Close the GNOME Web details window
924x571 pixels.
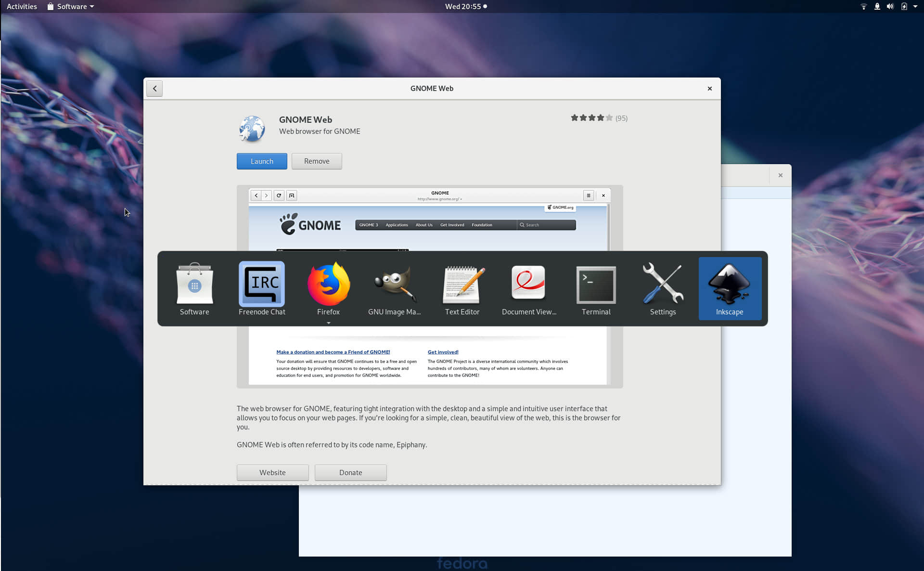(x=709, y=89)
